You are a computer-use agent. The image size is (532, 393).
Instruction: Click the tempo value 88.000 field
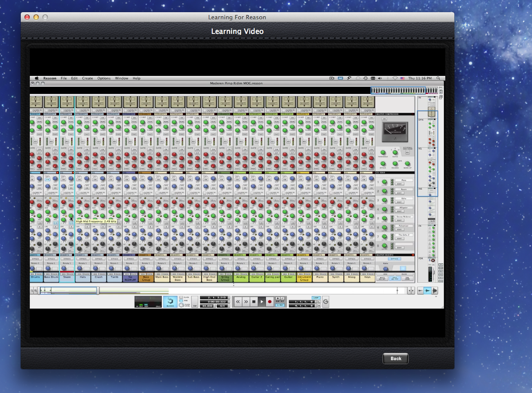point(207,306)
